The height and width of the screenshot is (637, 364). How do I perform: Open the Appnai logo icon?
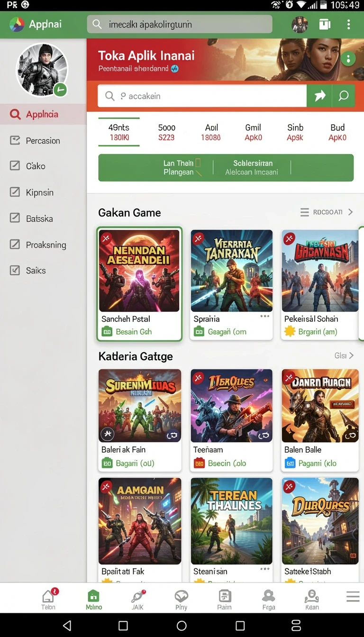tap(17, 24)
